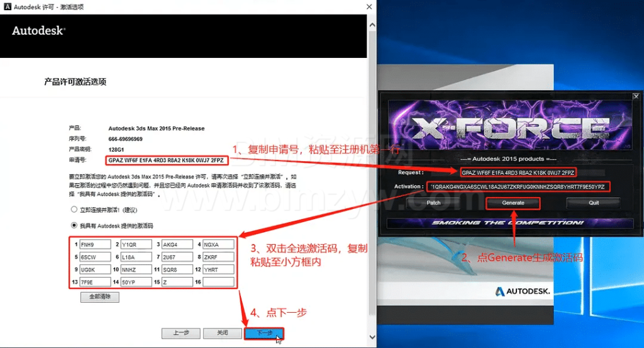Screen dimensions: 644x348
Task: Click the Patch button in the X-Force window
Action: click(x=433, y=203)
